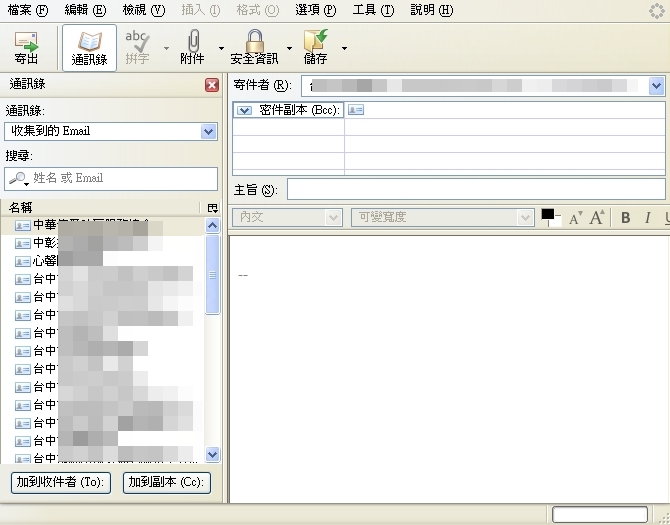Click the 主旨 subject input field
This screenshot has width=670, height=525.
point(476,189)
